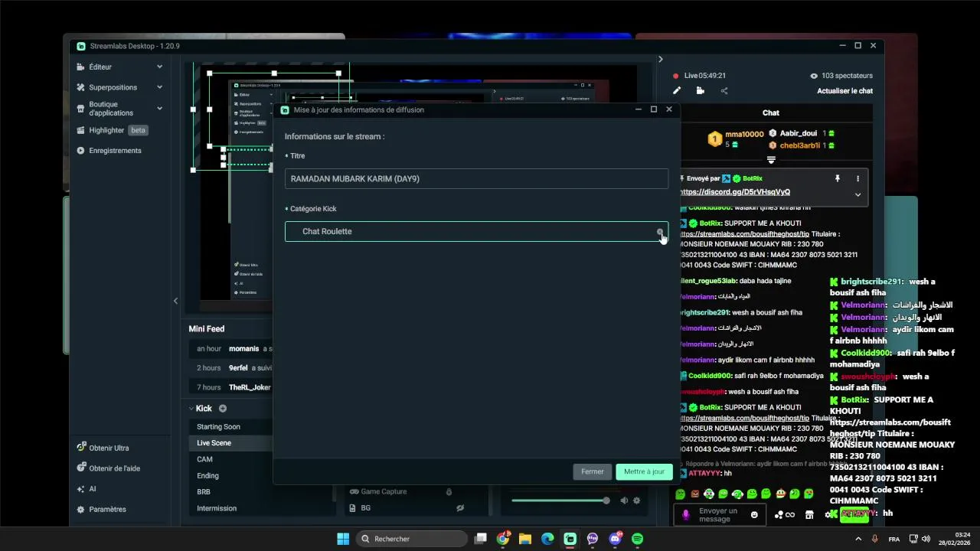
Task: Expand the pinned message chevron
Action: [857, 195]
